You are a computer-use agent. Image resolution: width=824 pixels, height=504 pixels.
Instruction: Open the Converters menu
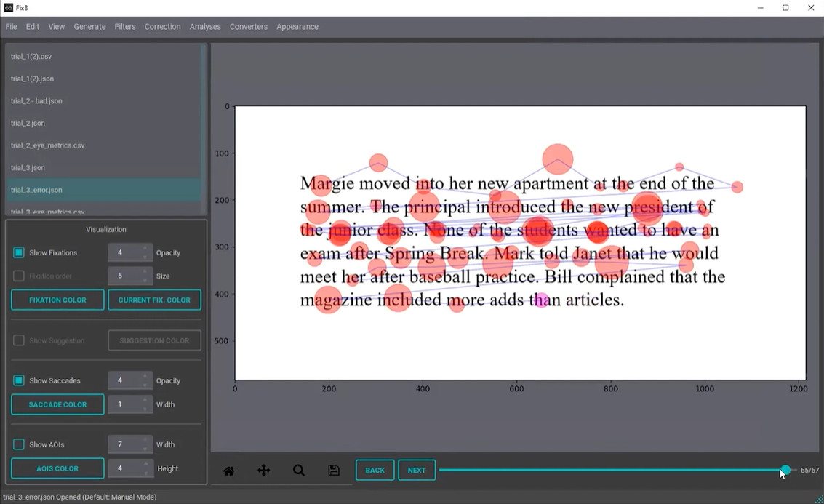pyautogui.click(x=249, y=27)
